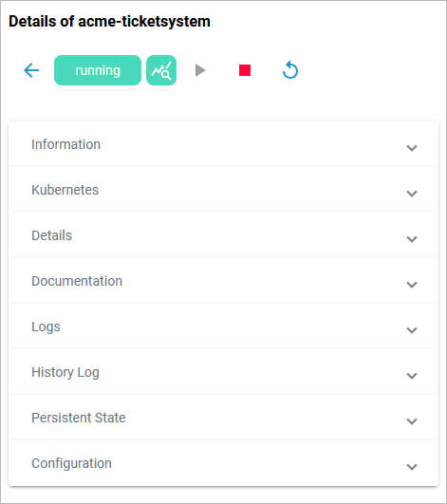The width and height of the screenshot is (447, 504).
Task: Go back using the left arrow icon
Action: pos(31,70)
